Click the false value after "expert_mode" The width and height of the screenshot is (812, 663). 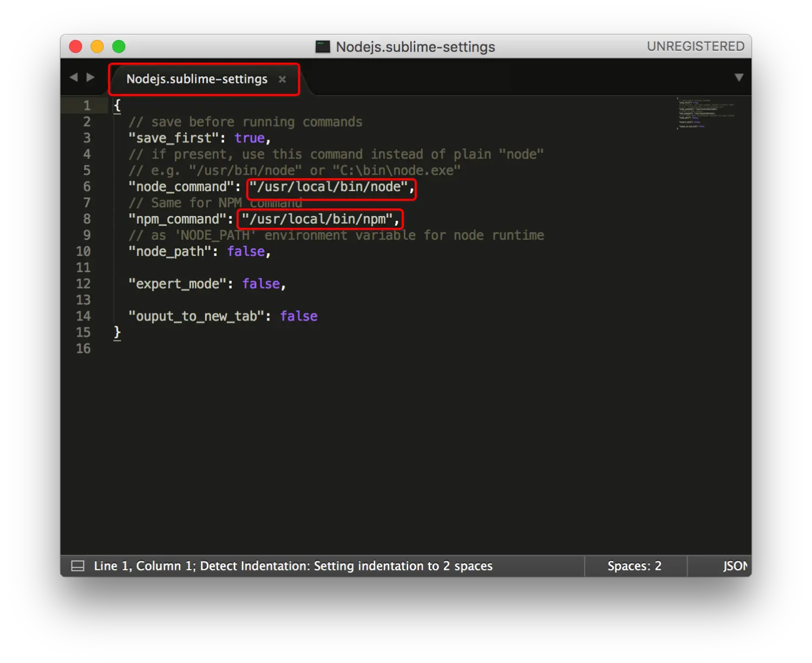(x=261, y=284)
